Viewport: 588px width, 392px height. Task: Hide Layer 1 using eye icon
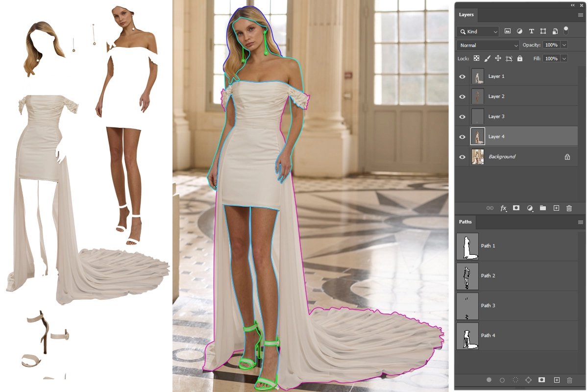[x=462, y=76]
